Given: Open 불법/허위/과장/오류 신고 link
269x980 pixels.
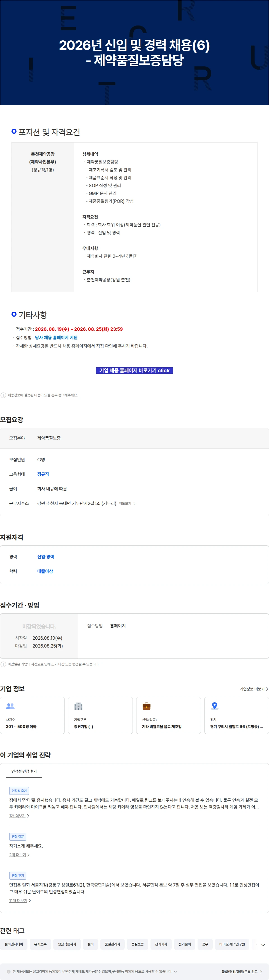Looking at the screenshot, I should click(x=242, y=971).
